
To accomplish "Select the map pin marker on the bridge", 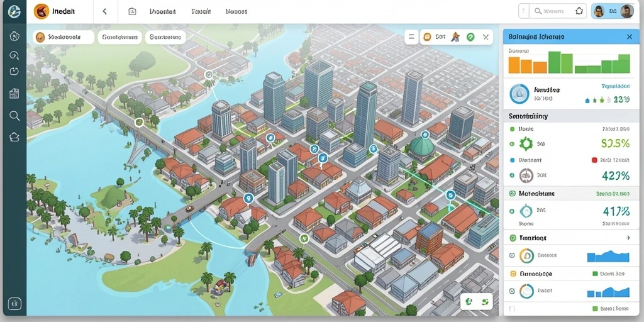I will point(139,121).
